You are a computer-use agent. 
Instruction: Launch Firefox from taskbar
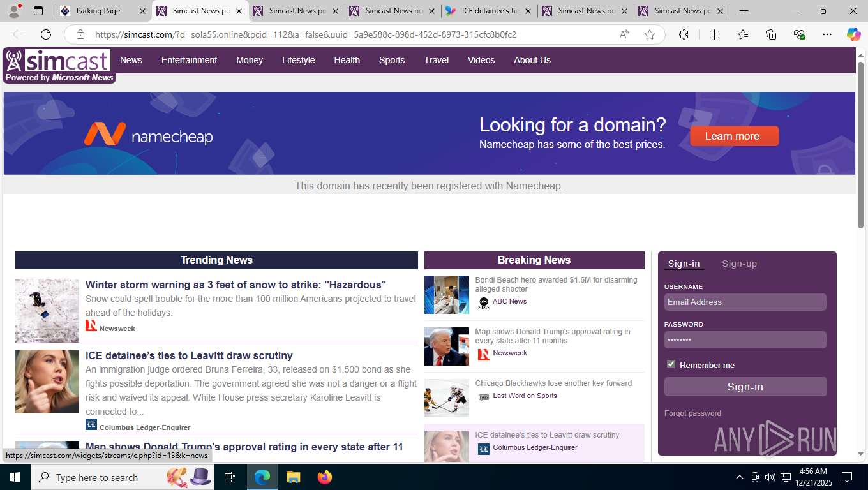click(x=324, y=477)
